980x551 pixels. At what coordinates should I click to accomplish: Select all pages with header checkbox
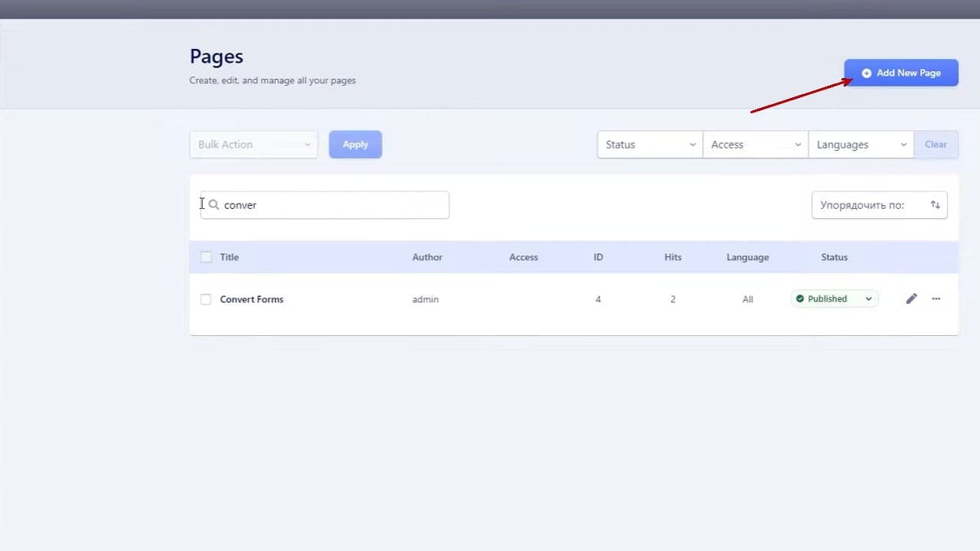tap(206, 257)
